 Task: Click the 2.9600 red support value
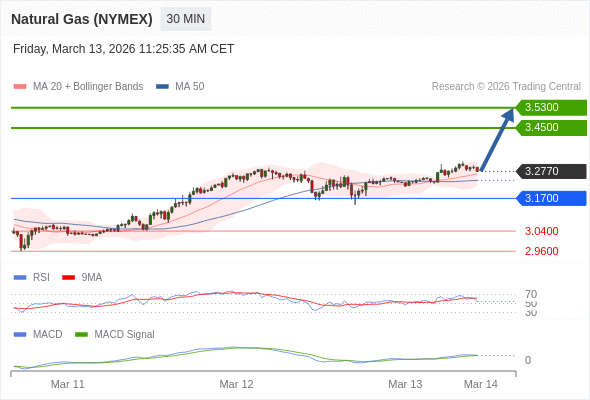(x=541, y=251)
